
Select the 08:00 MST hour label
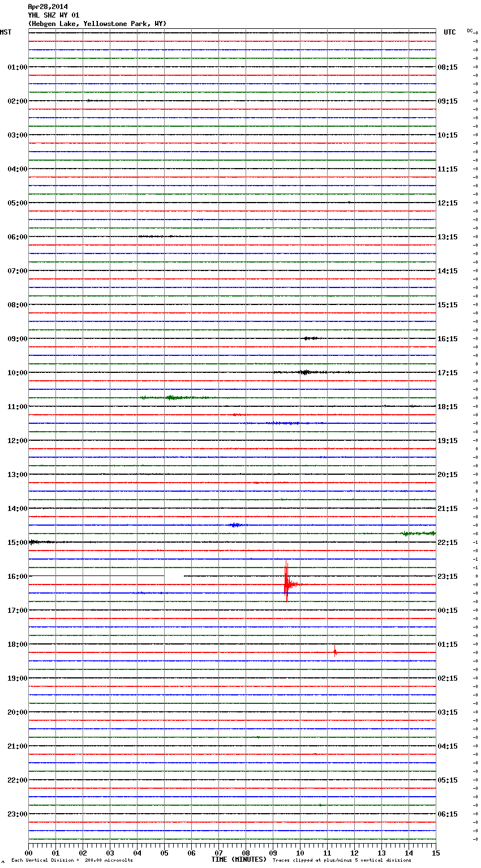(17, 305)
